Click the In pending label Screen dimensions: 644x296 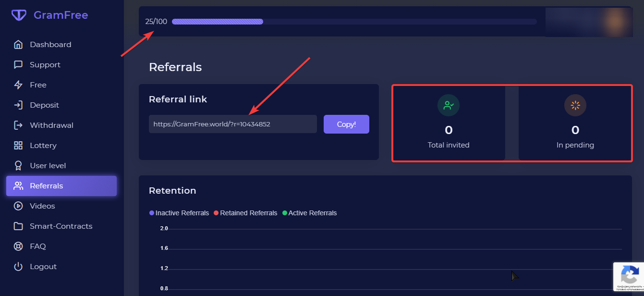(x=575, y=145)
